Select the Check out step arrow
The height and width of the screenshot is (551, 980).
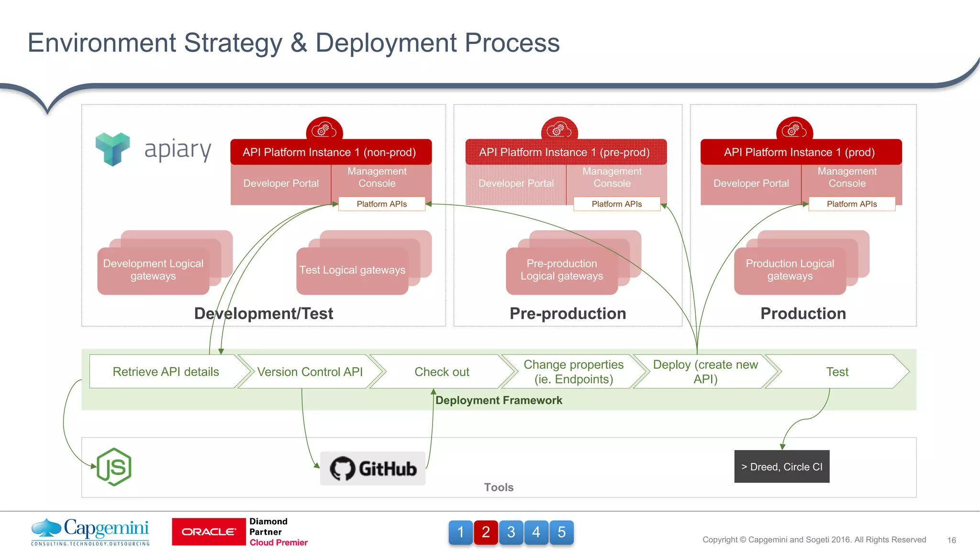coord(442,372)
